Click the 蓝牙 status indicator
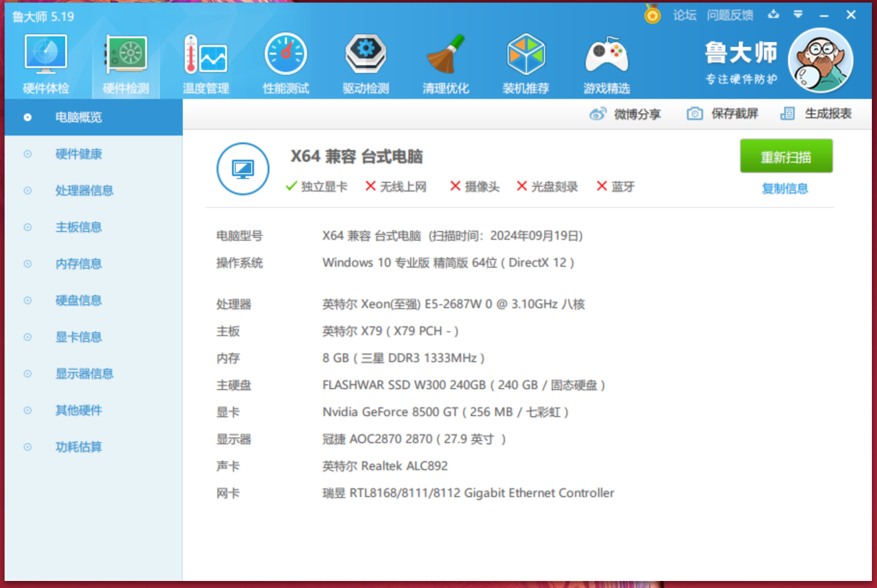 coord(616,186)
